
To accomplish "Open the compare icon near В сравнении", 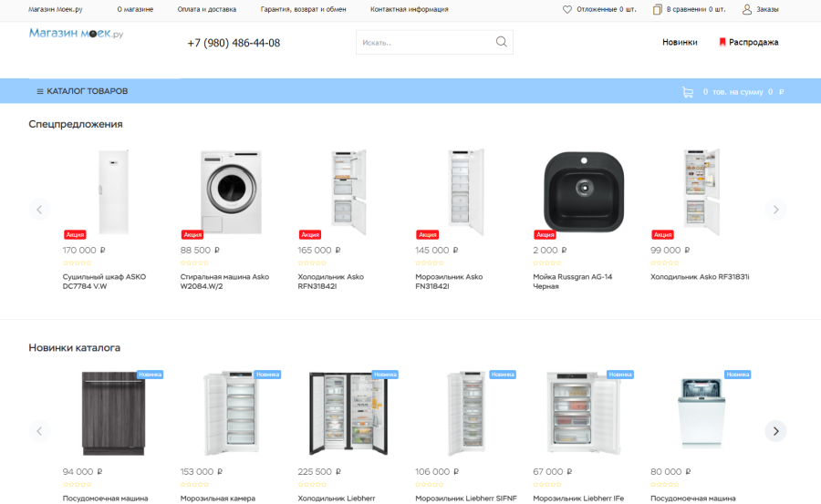I will coord(657,9).
